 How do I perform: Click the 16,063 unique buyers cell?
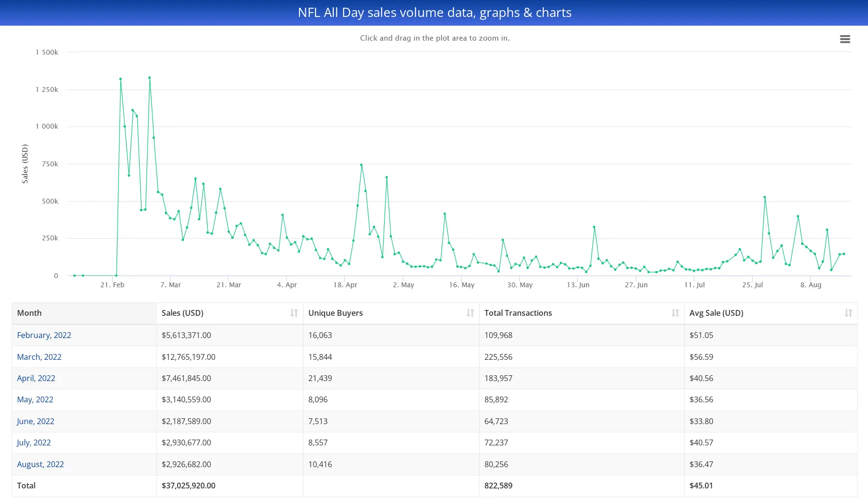coord(391,335)
